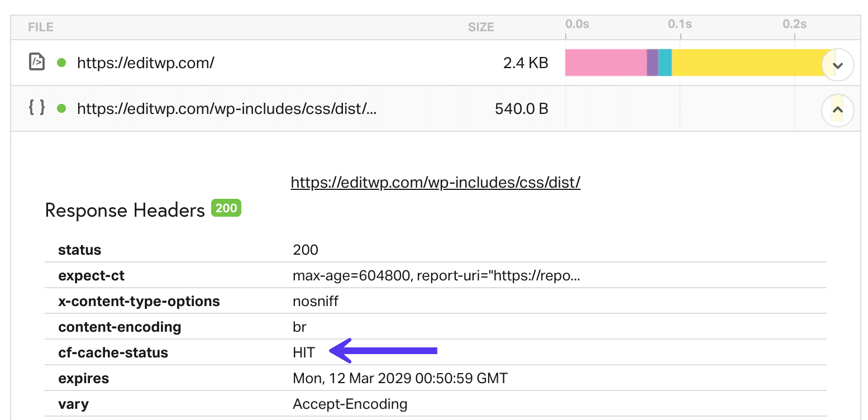Click the expect-ct header name
The height and width of the screenshot is (420, 868).
[x=92, y=276]
